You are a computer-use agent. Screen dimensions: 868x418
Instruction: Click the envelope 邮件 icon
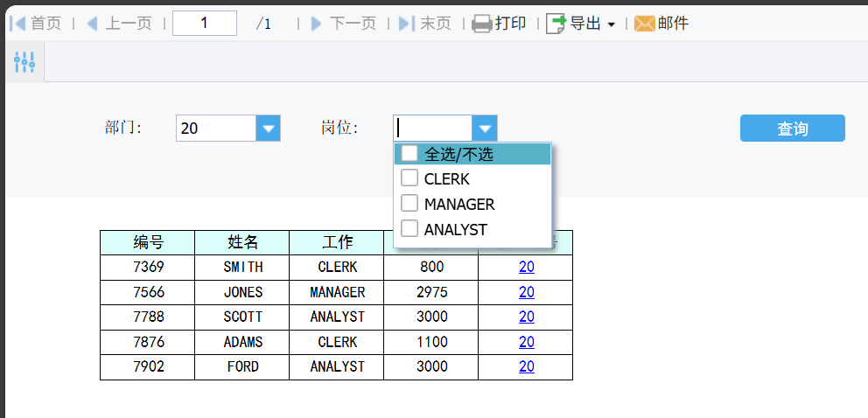click(645, 24)
